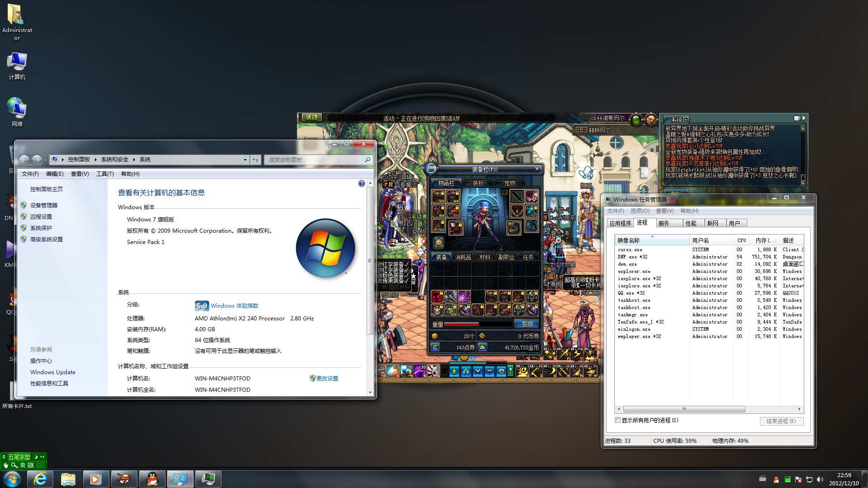This screenshot has width=868, height=488.
Task: Toggle the half-moon width mode on IME bar
Action: tap(36, 457)
